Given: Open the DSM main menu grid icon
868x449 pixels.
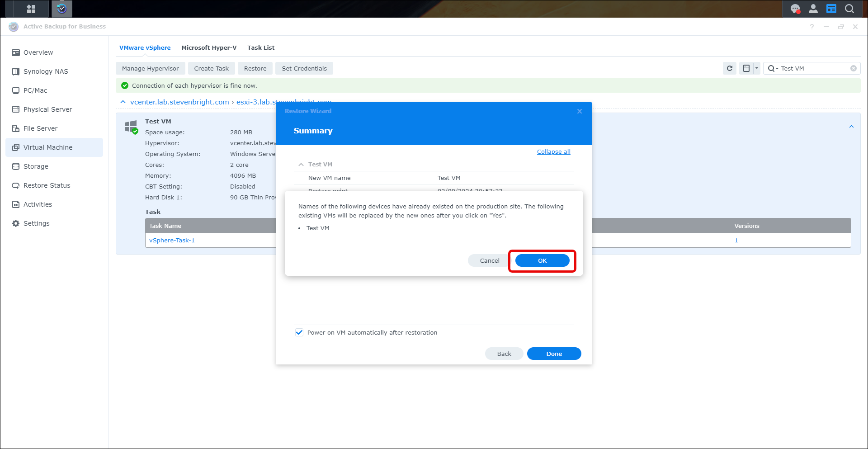Looking at the screenshot, I should tap(31, 9).
